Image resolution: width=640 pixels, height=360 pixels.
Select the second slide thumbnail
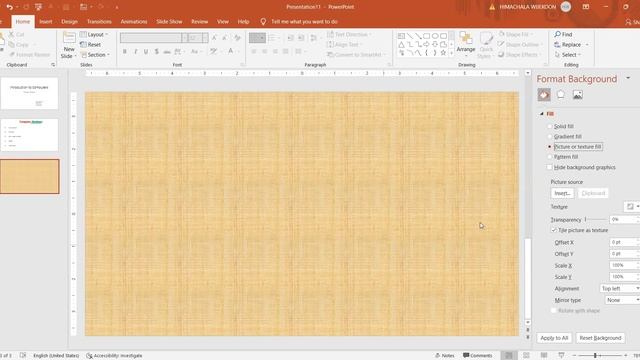[29, 135]
